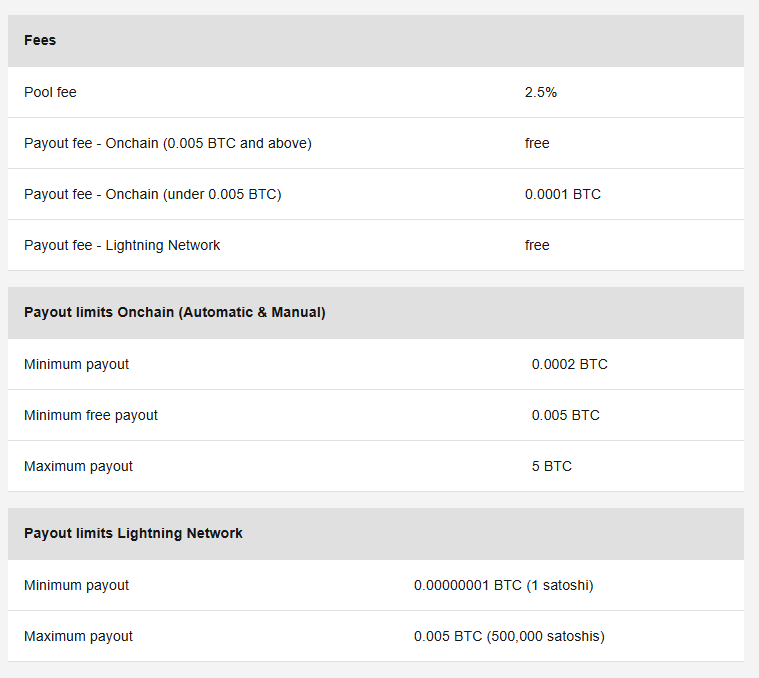Select Onchain Minimum payout label
This screenshot has width=759, height=678.
pos(76,364)
